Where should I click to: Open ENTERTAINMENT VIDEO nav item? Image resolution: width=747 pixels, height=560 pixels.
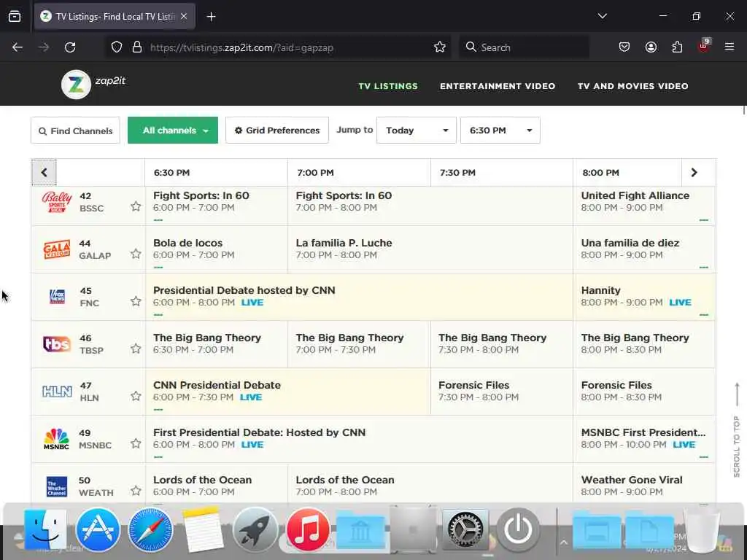coord(498,86)
